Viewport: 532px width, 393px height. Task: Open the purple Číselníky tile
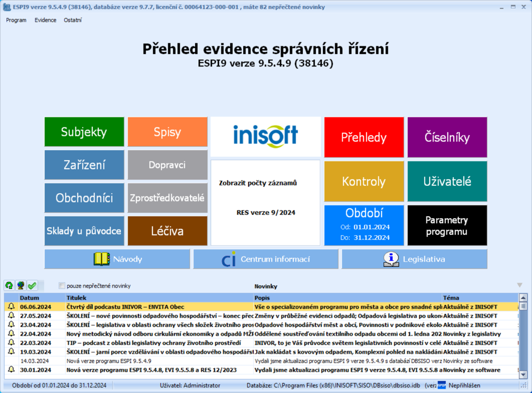coord(447,137)
